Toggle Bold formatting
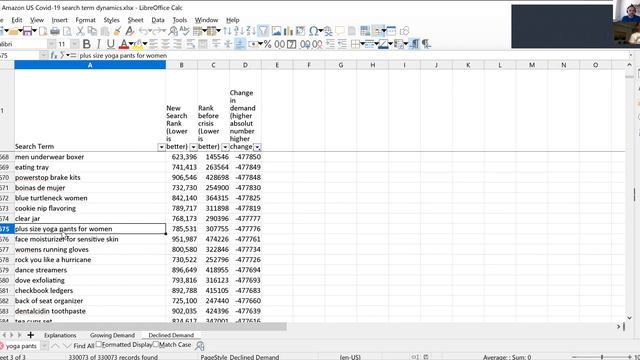 [86, 44]
